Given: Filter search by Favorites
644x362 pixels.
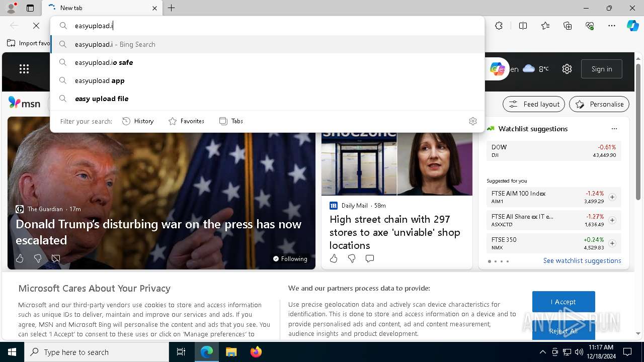Looking at the screenshot, I should 187,121.
